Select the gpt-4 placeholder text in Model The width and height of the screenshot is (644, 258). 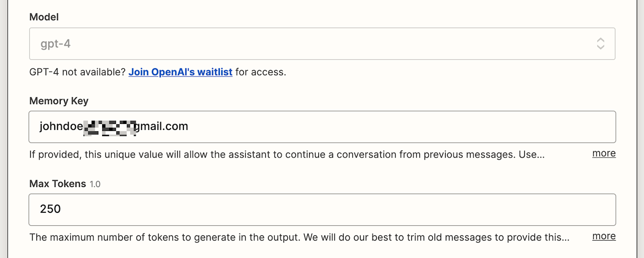pyautogui.click(x=55, y=44)
